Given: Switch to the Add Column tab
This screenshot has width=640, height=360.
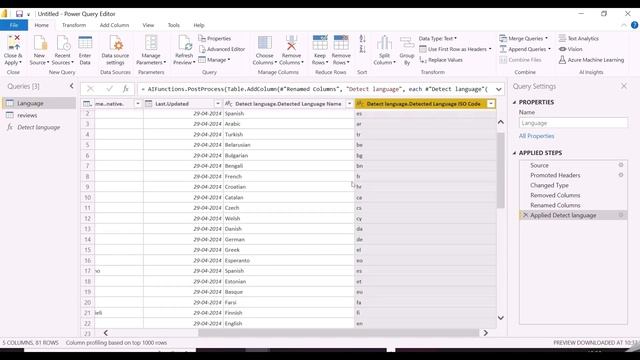Looking at the screenshot, I should coord(114,25).
